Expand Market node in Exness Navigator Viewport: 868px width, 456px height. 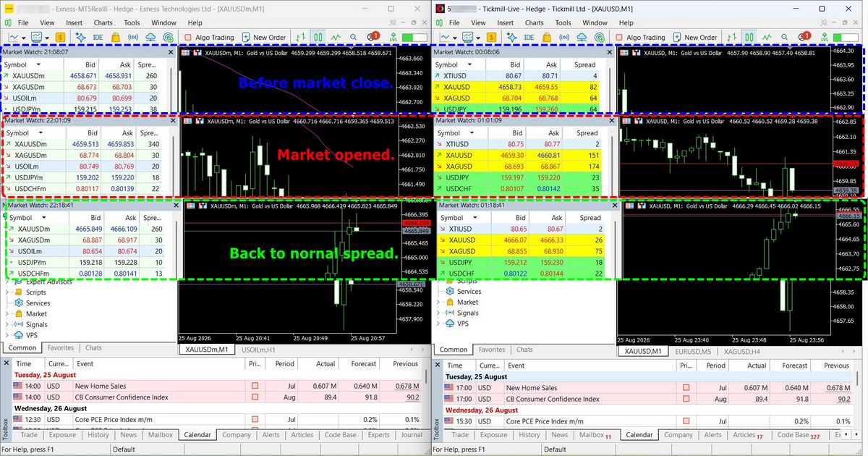7,314
